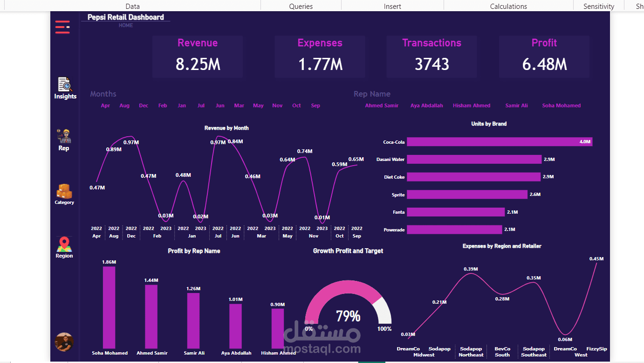Image resolution: width=644 pixels, height=363 pixels.
Task: Click the Expenses 1.77M card
Action: (320, 56)
